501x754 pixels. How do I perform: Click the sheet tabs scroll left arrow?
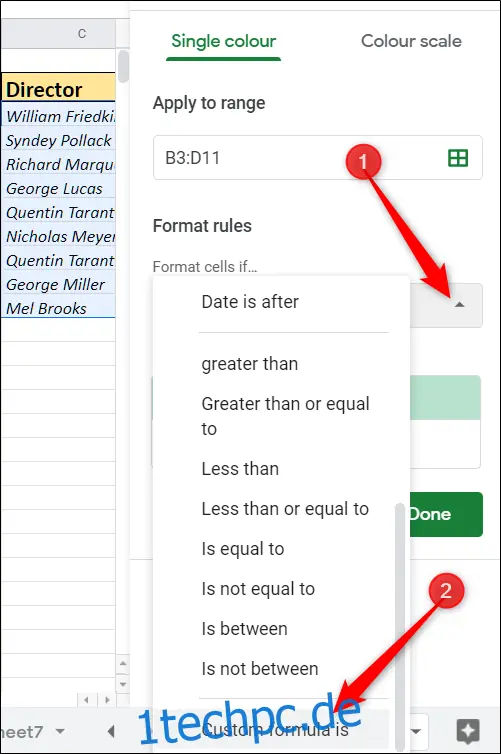111,731
